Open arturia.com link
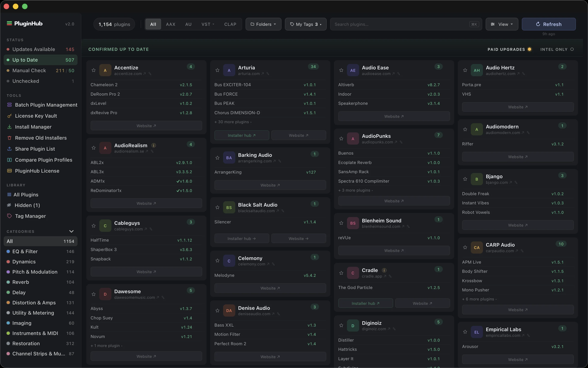Viewport: 588px width, 368px height. point(251,74)
